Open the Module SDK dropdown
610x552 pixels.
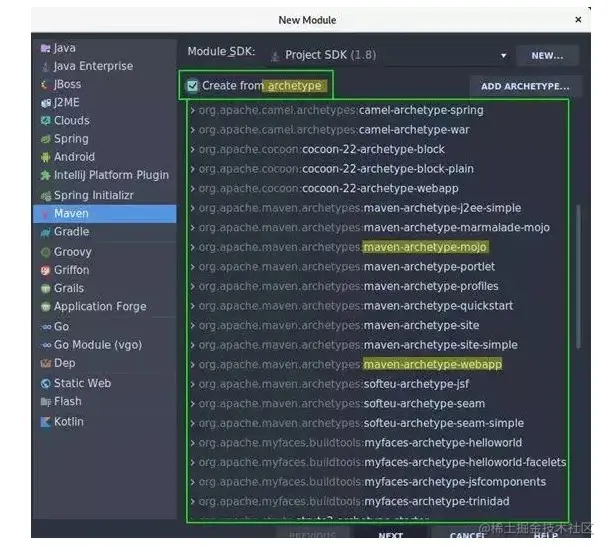390,55
